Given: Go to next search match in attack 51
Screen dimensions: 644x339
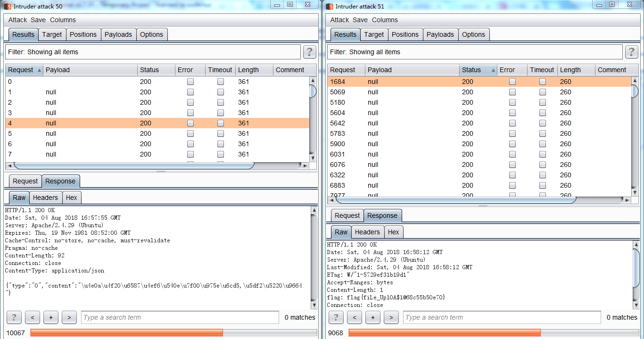Looking at the screenshot, I should click(391, 317).
